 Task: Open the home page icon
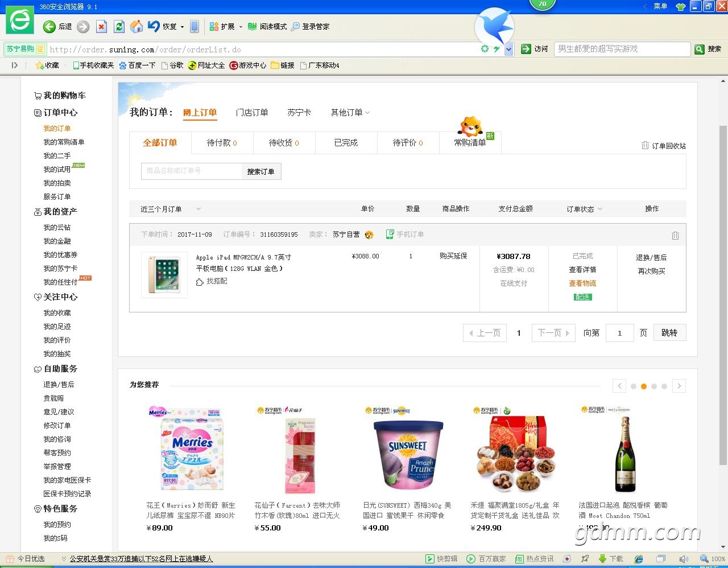136,27
